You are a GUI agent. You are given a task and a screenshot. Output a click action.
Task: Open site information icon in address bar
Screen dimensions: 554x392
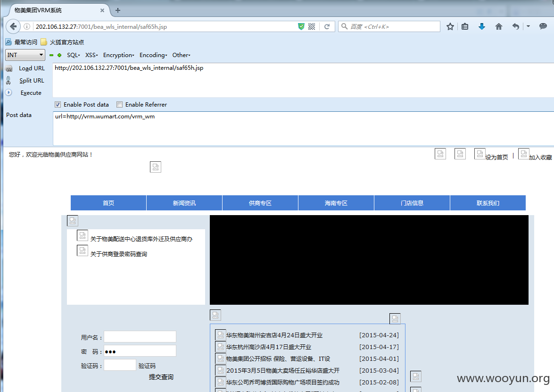27,26
